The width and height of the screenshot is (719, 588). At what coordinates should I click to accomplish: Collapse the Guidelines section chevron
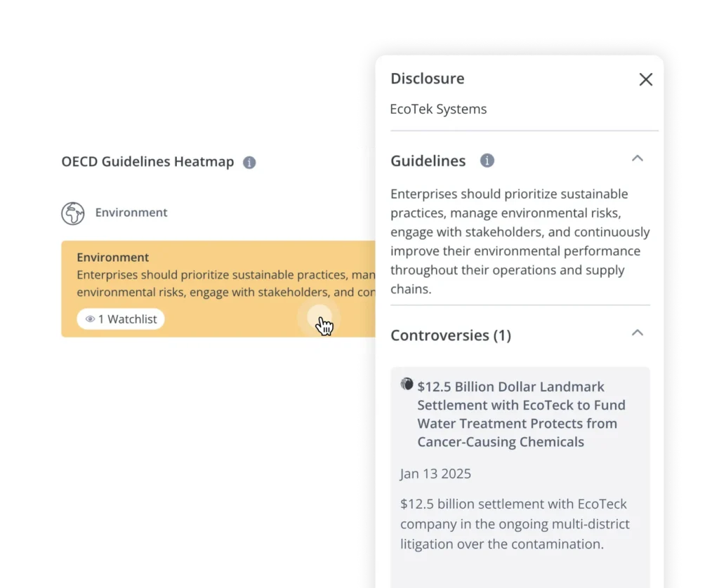click(637, 159)
